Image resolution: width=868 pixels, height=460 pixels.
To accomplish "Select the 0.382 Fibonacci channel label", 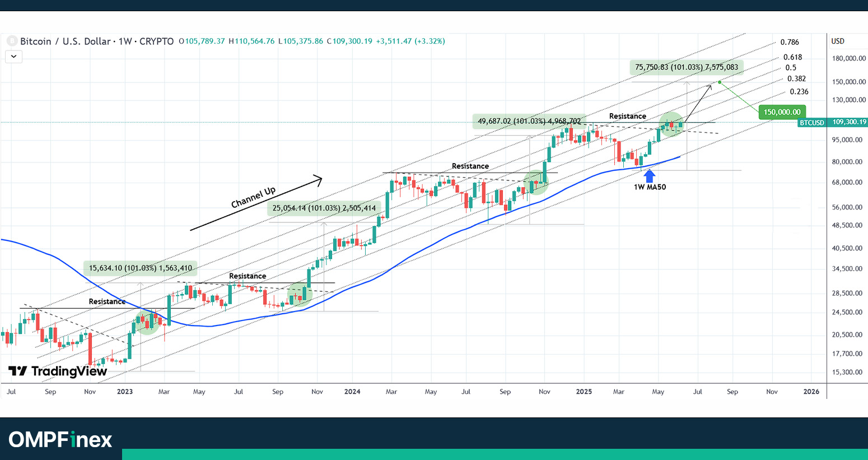I will pyautogui.click(x=796, y=79).
